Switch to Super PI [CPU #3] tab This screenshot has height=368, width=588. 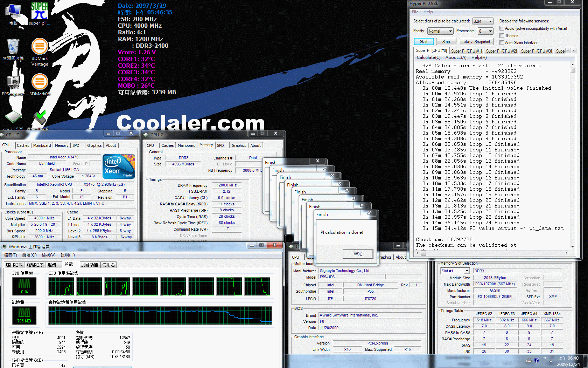(536, 51)
